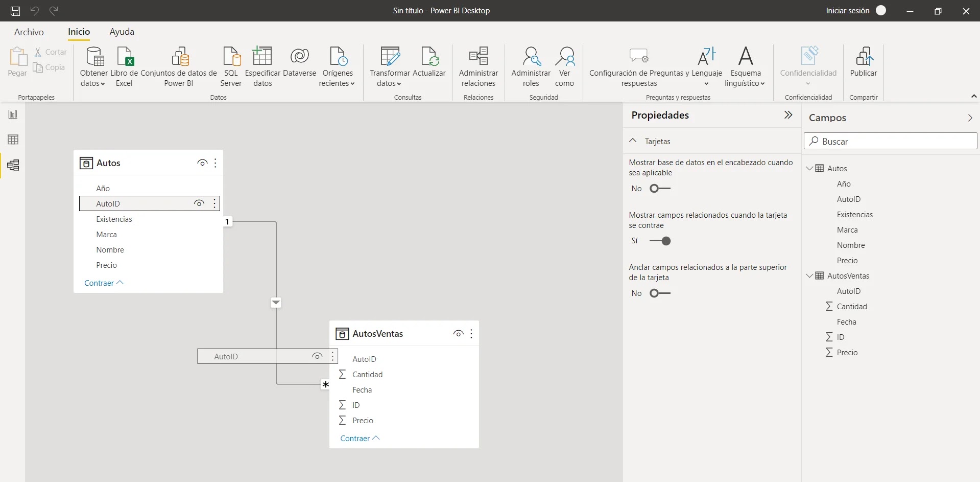Toggle visibility of the Autos table card

point(202,163)
